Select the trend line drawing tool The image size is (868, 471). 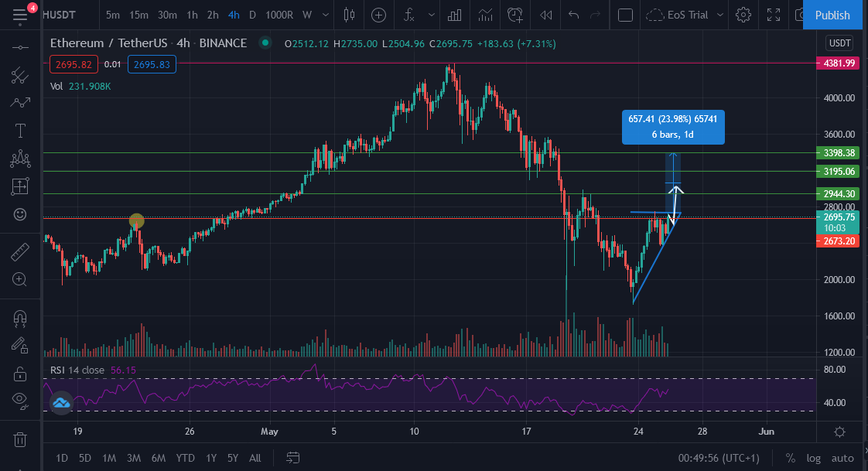[20, 75]
